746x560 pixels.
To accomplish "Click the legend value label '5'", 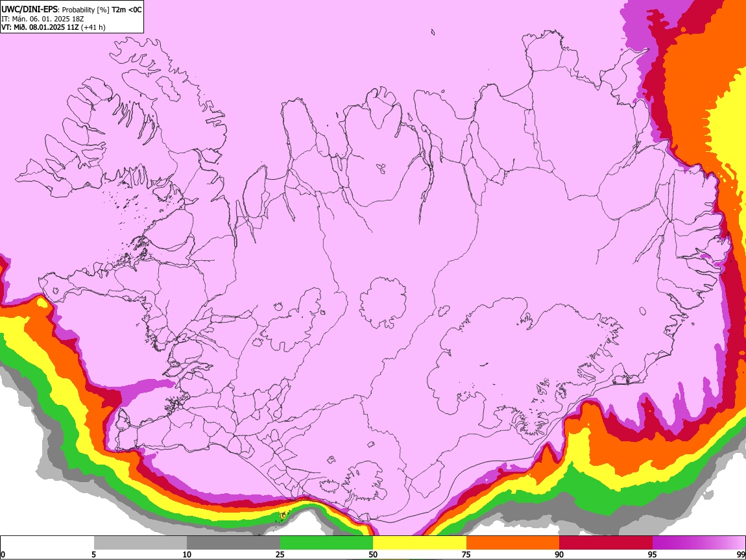I will point(93,554).
